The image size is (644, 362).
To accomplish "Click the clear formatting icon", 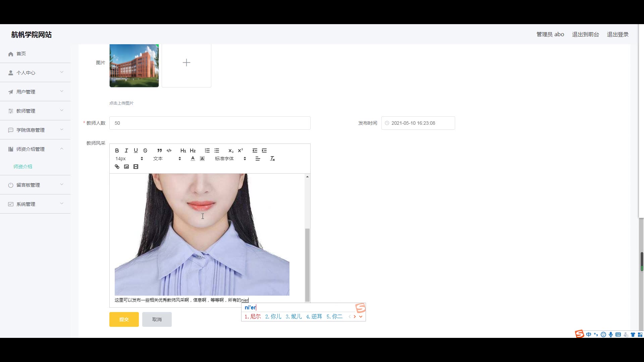I will (272, 159).
